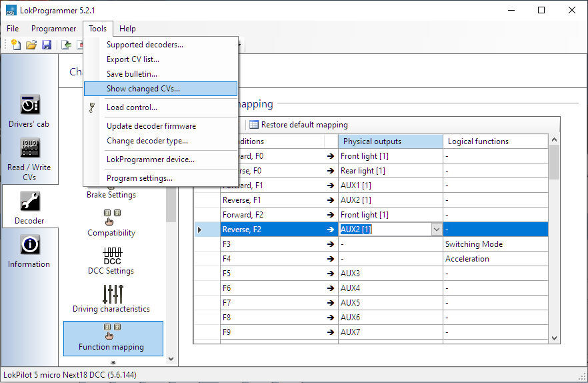Click Acceleration logical function cell

coord(495,259)
